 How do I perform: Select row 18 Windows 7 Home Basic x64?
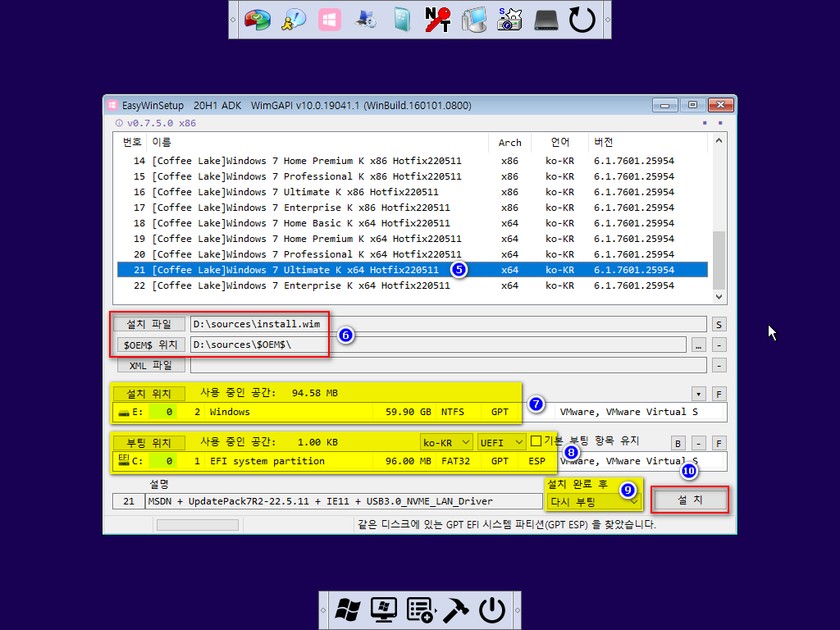point(413,223)
